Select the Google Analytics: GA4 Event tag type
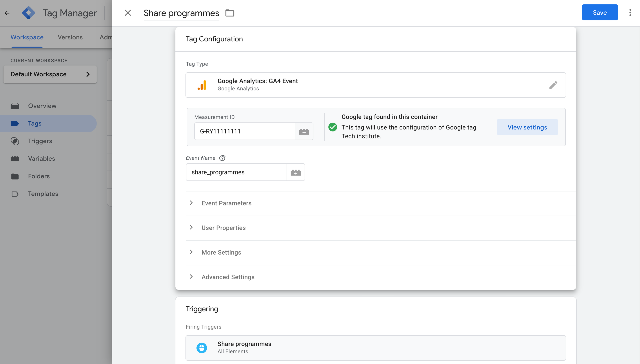640x364 pixels. point(376,85)
